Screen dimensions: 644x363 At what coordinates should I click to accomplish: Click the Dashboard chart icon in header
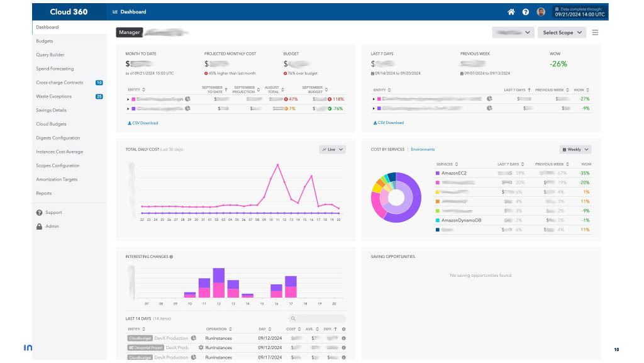pyautogui.click(x=115, y=12)
